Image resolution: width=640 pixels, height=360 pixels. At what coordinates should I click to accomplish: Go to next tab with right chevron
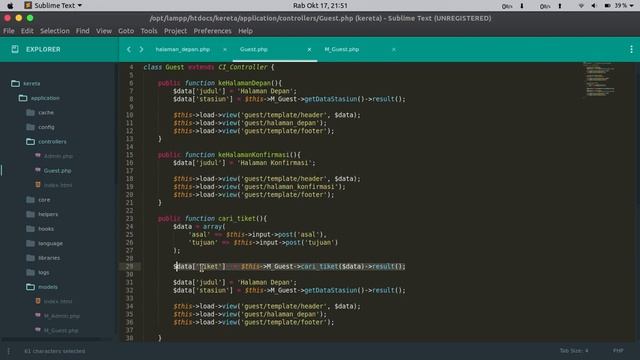click(141, 49)
